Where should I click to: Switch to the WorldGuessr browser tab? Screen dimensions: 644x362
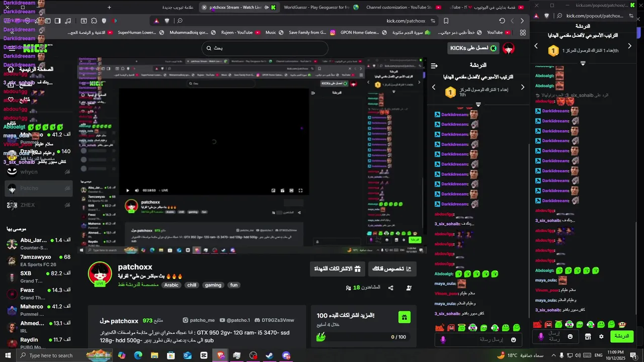coord(321,7)
